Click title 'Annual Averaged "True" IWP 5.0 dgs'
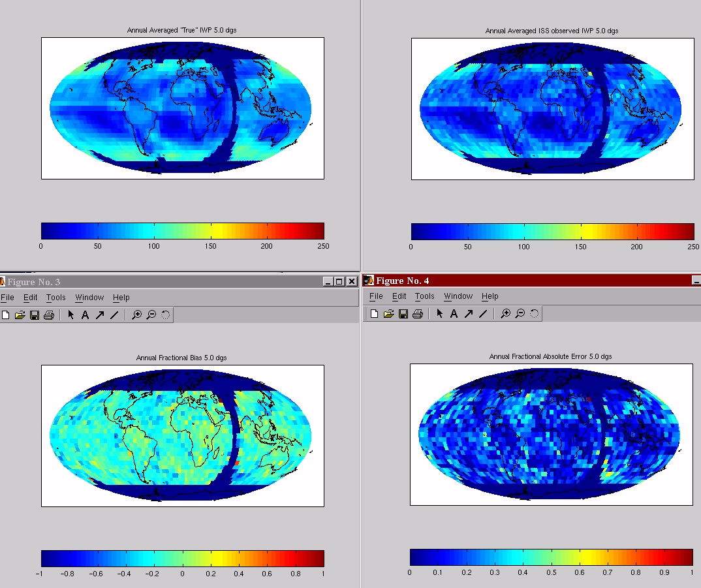 click(182, 31)
